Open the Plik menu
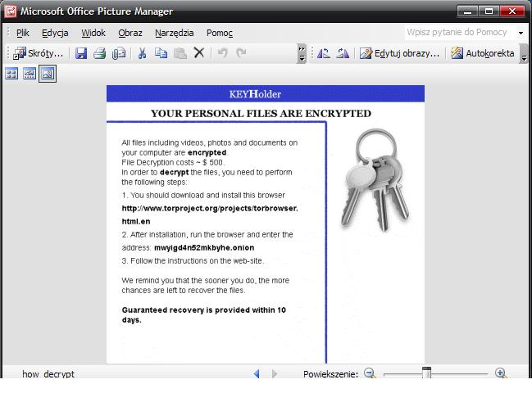 coord(23,33)
